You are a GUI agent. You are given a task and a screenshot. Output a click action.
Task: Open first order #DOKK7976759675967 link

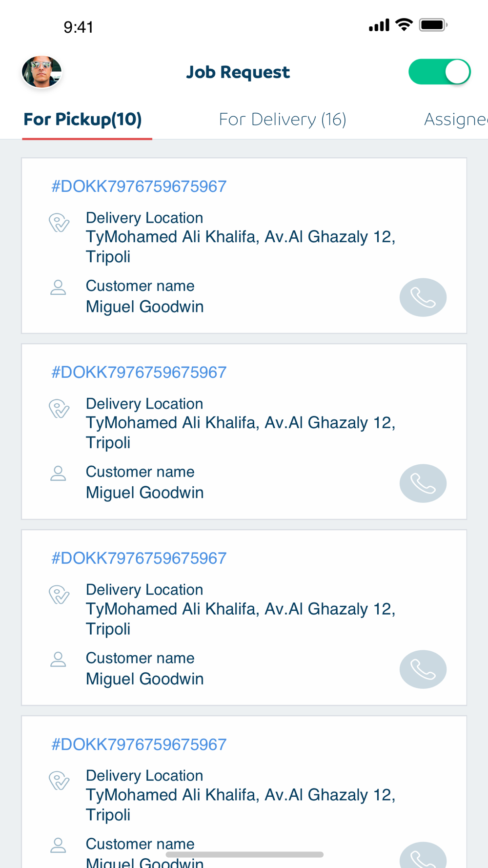coord(139,186)
